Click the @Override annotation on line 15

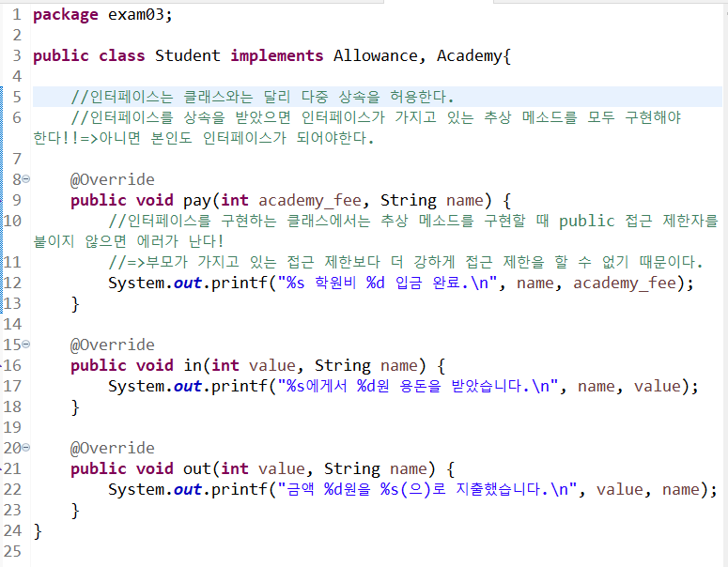point(113,345)
